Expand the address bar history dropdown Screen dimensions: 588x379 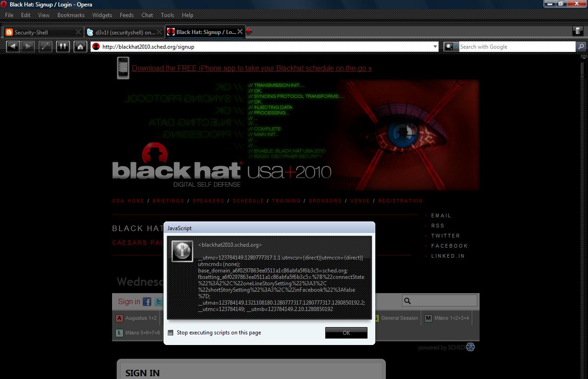click(435, 46)
